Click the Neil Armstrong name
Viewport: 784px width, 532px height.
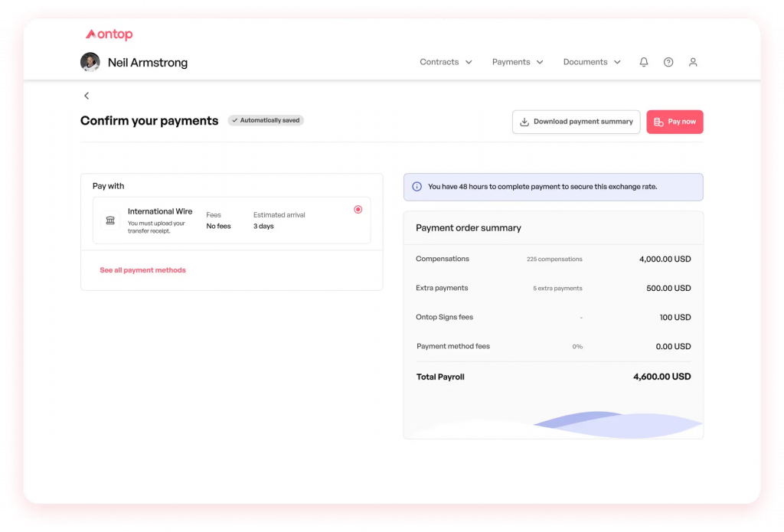148,63
